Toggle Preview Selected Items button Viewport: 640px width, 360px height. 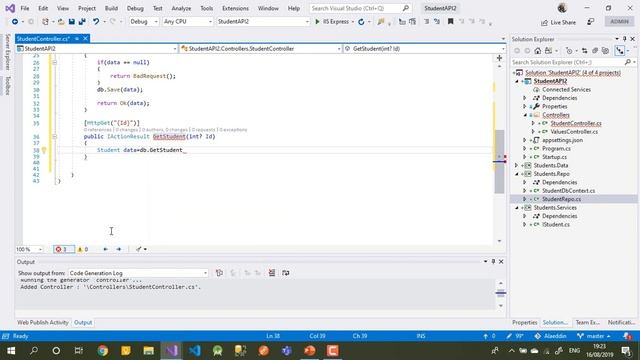620,51
